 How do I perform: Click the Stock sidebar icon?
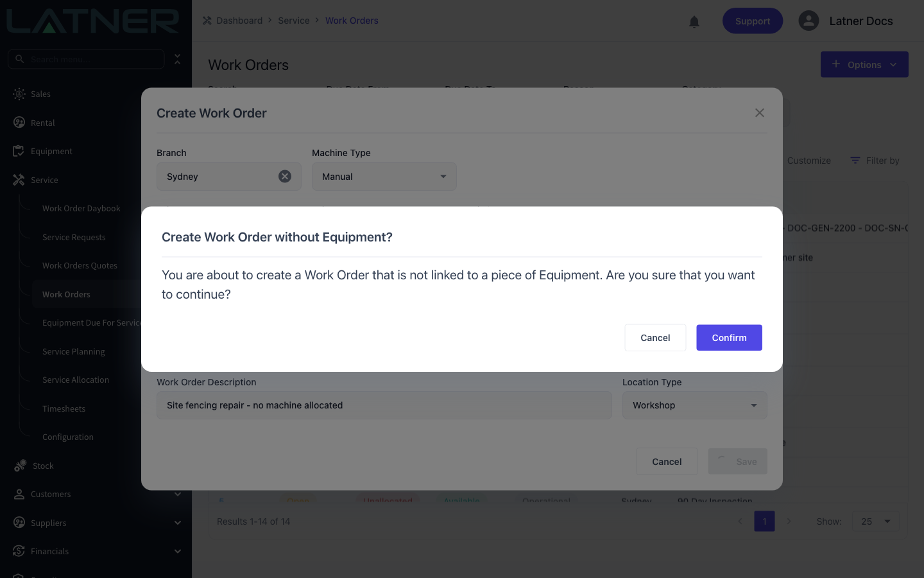[x=20, y=466]
